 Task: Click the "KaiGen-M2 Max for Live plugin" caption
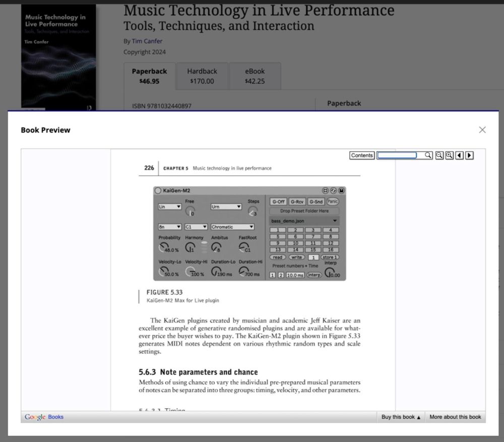click(183, 300)
